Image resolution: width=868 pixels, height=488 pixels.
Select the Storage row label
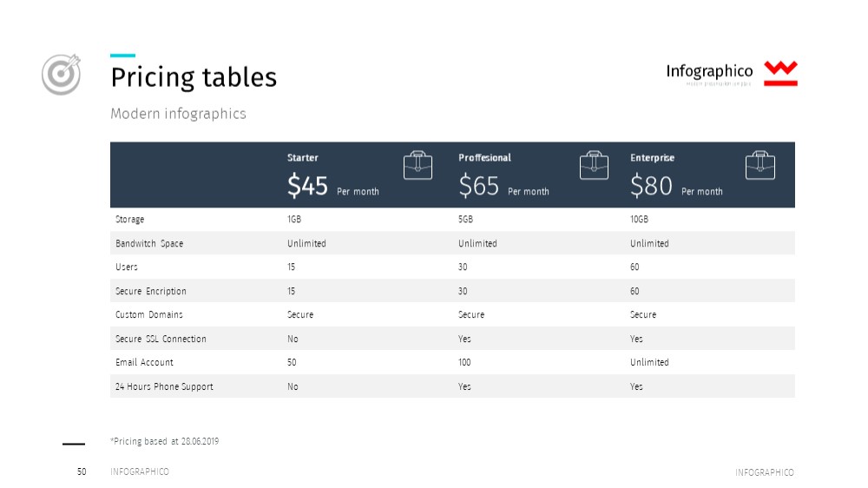129,220
